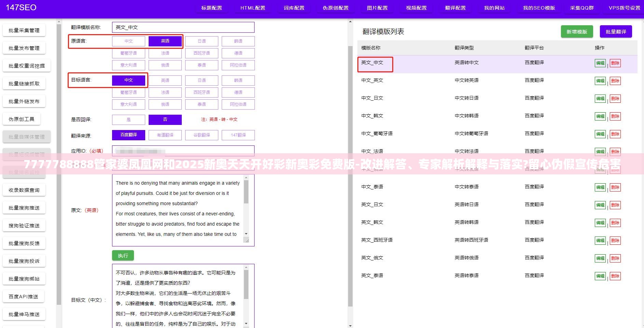
Task: Open 批量搜狗投诉 in the sidebar
Action: click(24, 261)
